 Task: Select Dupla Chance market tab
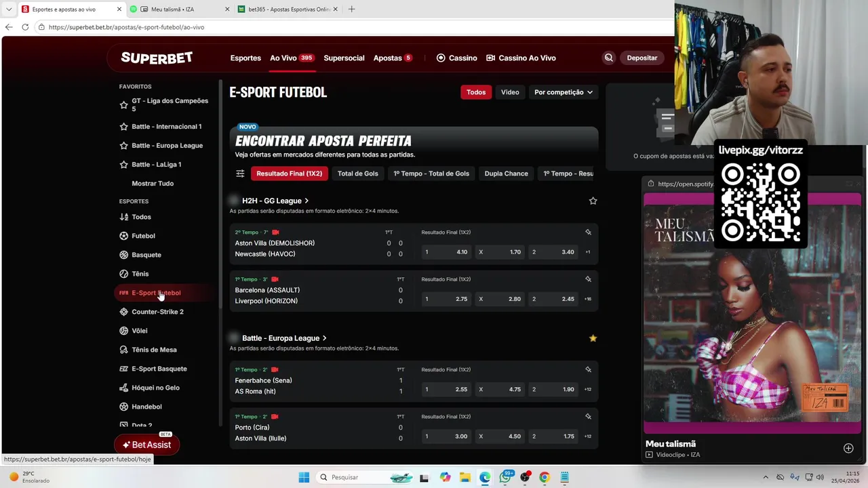coord(506,174)
